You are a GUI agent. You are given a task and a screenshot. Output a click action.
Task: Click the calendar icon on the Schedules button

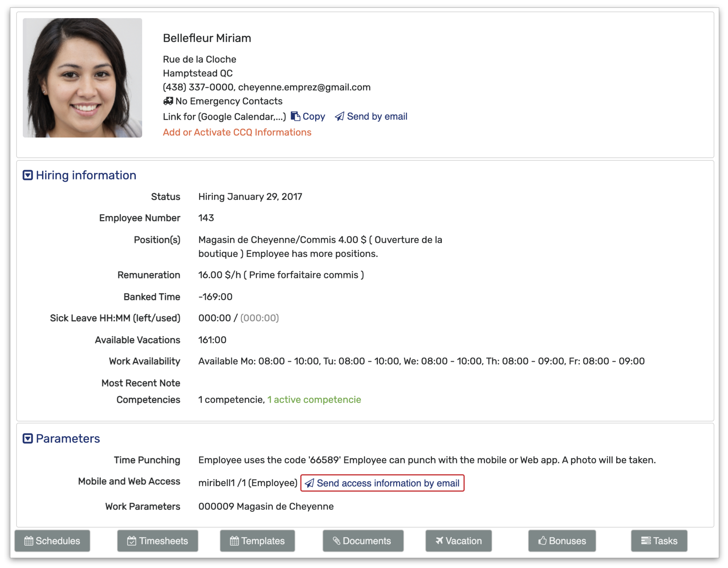click(29, 541)
